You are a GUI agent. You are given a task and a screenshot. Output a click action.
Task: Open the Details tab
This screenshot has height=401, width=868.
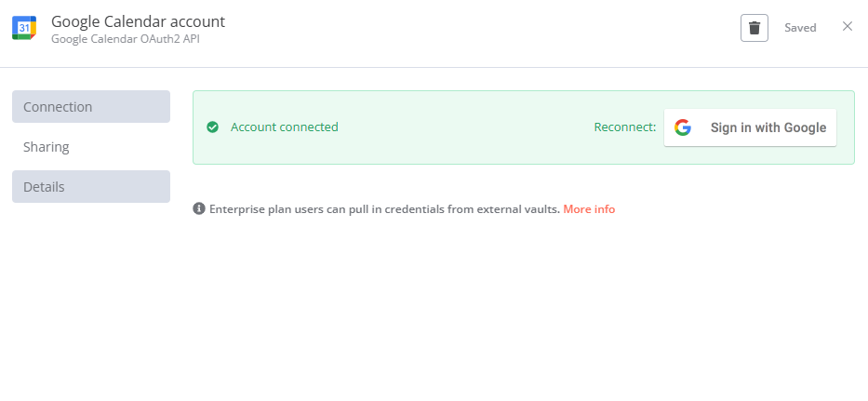[x=91, y=187]
